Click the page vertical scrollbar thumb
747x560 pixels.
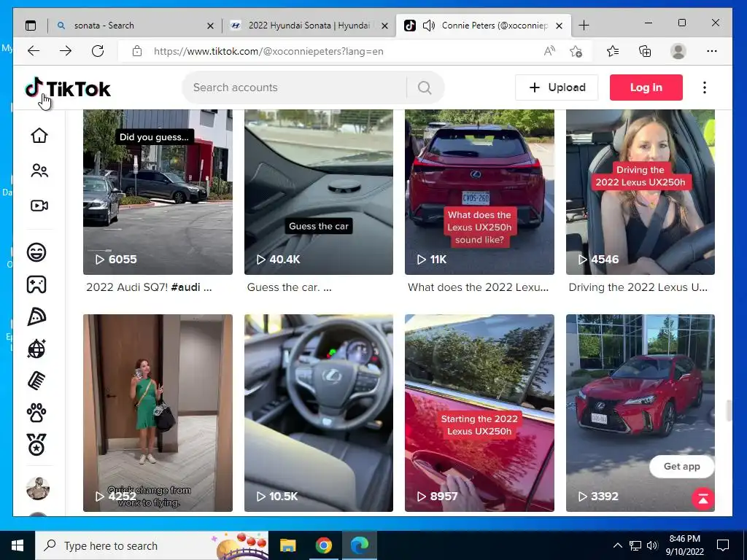[x=728, y=411]
